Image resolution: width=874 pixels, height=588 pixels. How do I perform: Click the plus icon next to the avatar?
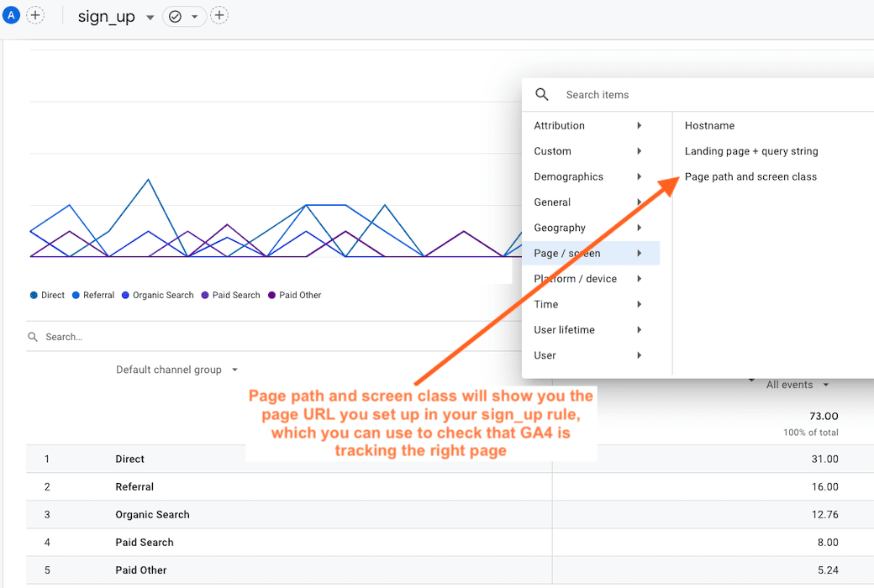[x=35, y=14]
